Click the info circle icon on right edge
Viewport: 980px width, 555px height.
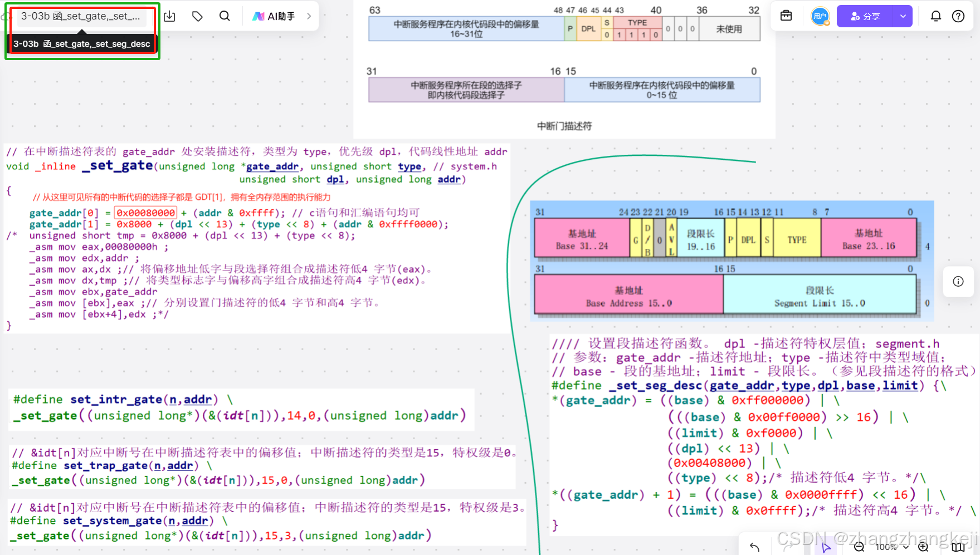click(958, 281)
